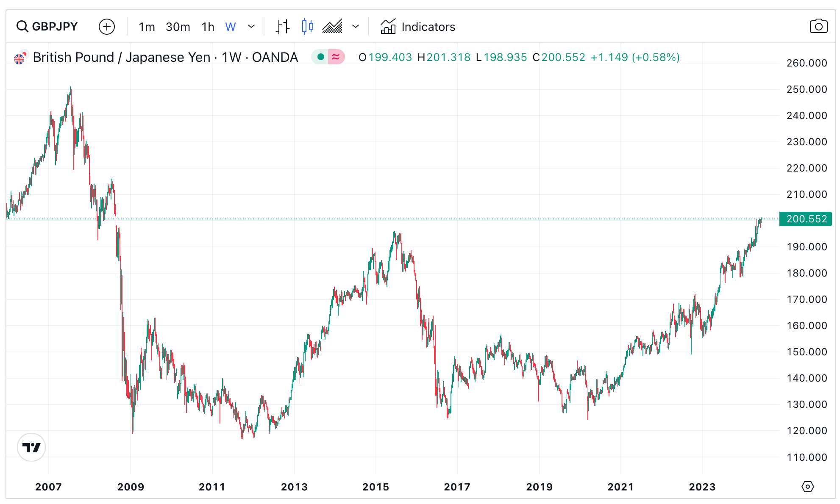Take a chart snapshot with the camera icon
This screenshot has height=504, width=840.
819,25
